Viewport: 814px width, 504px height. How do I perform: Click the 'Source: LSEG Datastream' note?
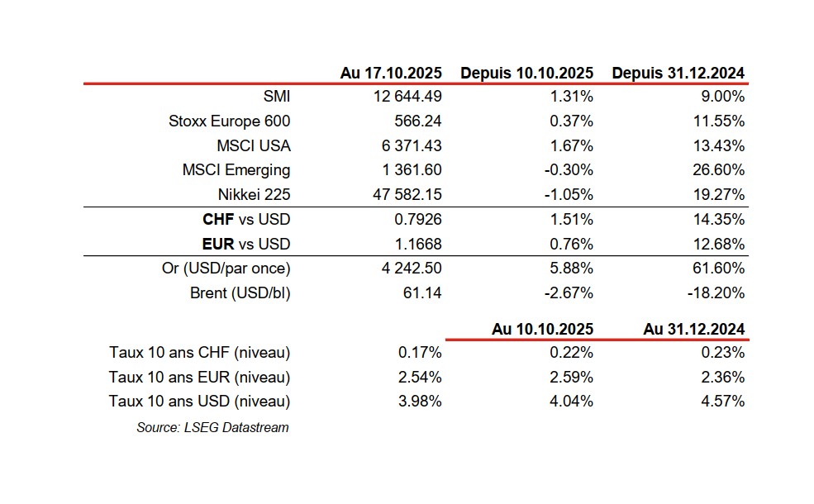tap(212, 427)
